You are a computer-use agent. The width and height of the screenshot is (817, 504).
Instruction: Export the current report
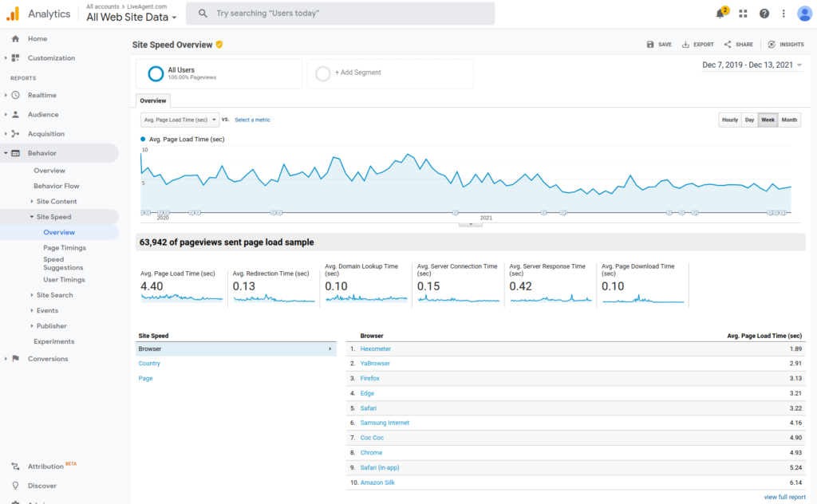[x=697, y=45]
